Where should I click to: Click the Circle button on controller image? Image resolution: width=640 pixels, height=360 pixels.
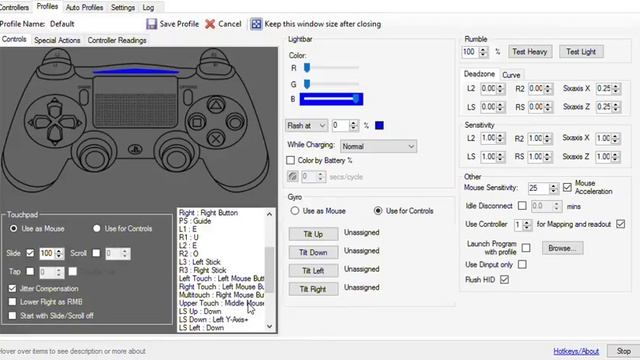235,122
